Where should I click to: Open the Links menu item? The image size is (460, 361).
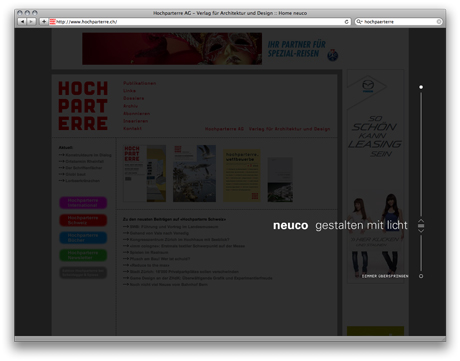[129, 91]
